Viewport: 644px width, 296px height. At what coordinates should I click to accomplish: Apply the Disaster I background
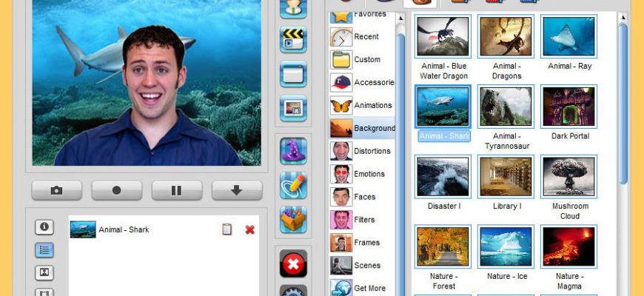[443, 177]
